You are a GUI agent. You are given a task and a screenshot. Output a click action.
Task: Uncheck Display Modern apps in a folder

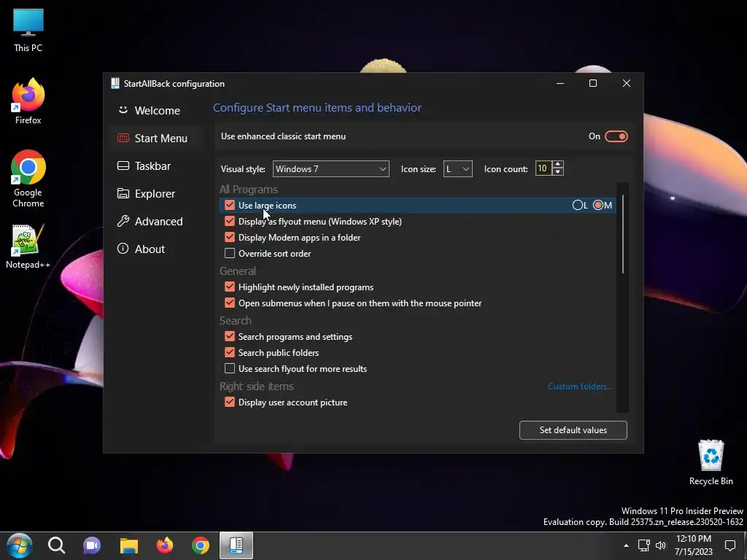(230, 237)
